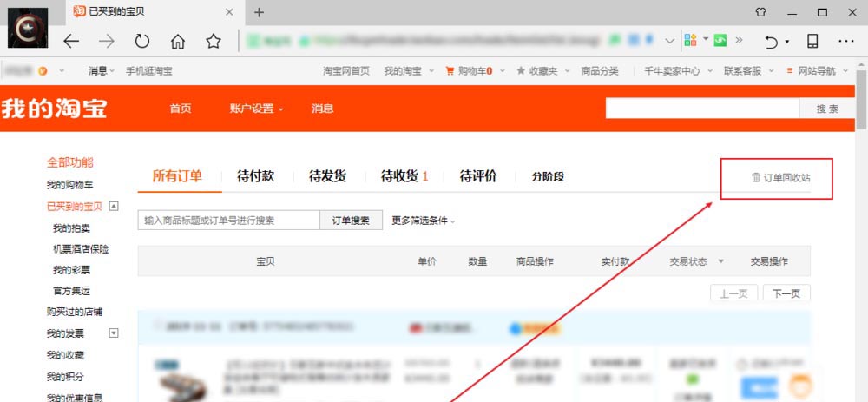868x402 pixels.
Task: Open 我的收藏 in the sidebar
Action: click(x=65, y=355)
